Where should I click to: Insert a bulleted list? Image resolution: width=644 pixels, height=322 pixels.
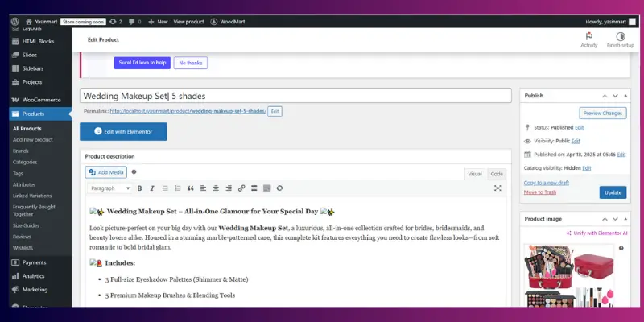(165, 188)
